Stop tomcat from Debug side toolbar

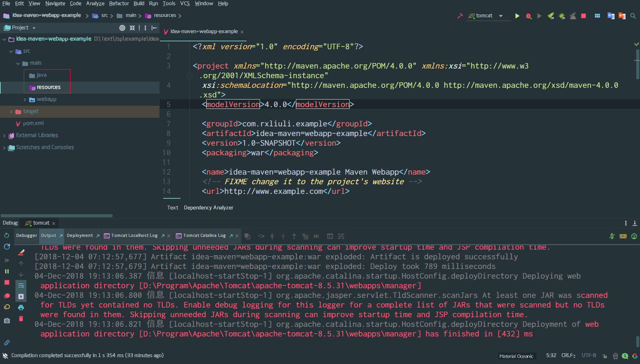7,282
